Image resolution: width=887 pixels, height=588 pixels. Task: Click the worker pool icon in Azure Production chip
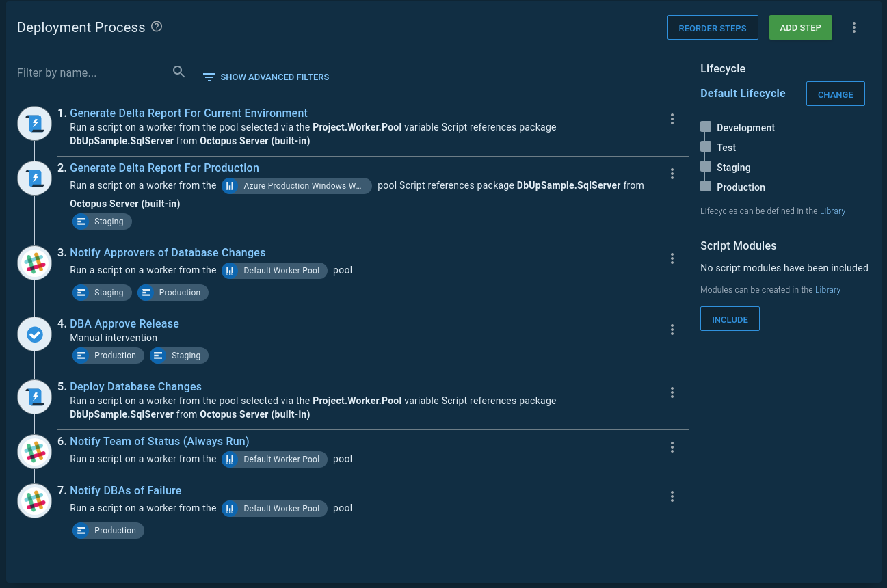click(x=230, y=185)
